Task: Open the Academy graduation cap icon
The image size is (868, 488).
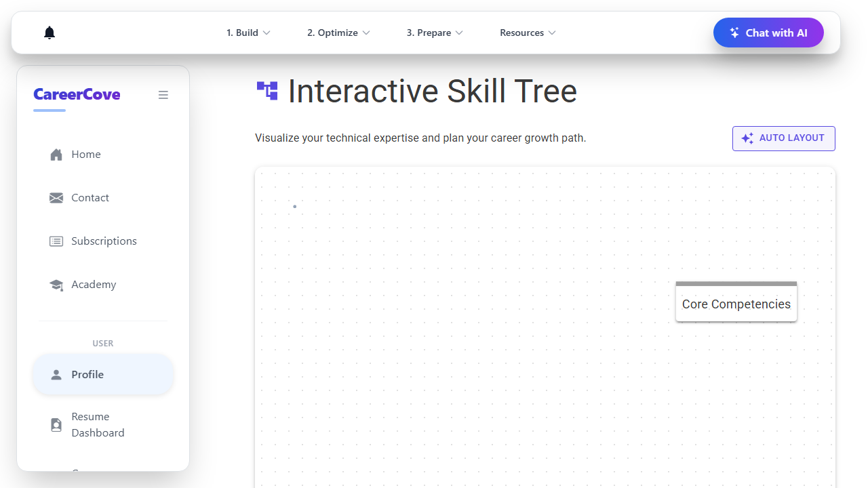Action: pos(56,285)
